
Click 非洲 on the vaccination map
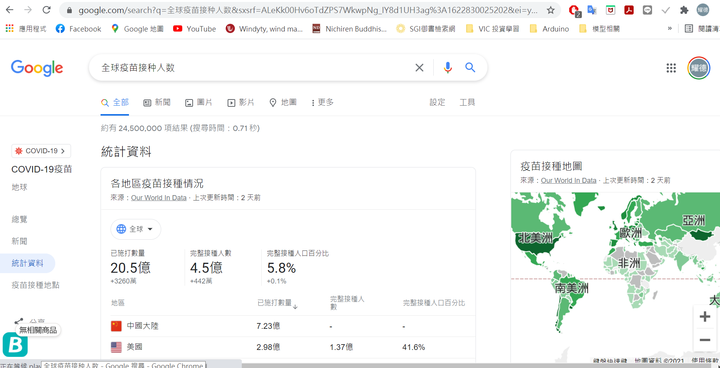tap(629, 263)
